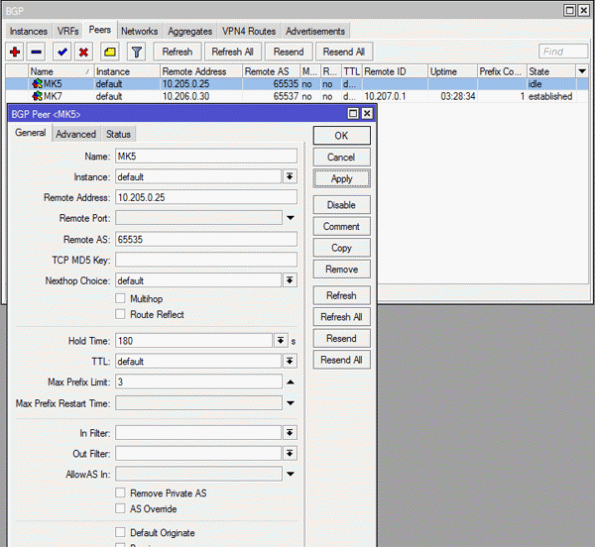The height and width of the screenshot is (547, 595).
Task: Click Refresh All in the BGP toolbar
Action: [233, 52]
